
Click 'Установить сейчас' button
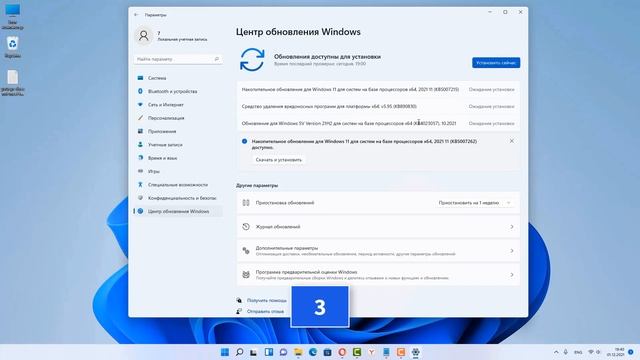click(496, 63)
